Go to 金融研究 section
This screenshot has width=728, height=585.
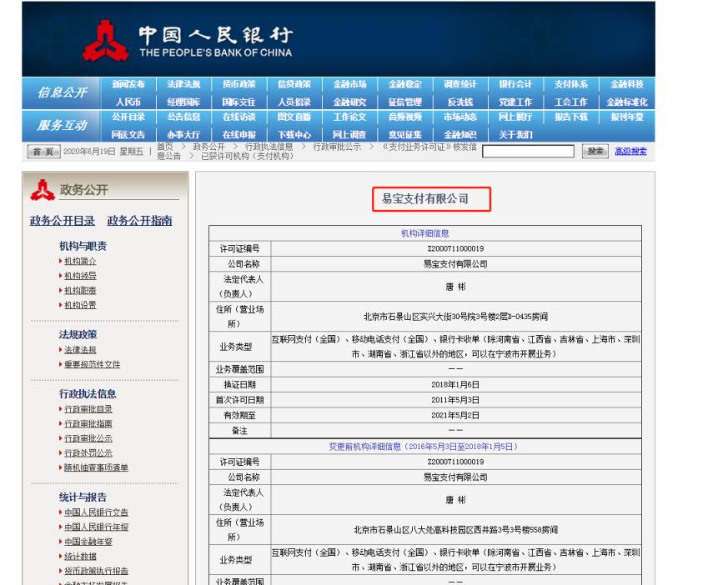(x=349, y=102)
